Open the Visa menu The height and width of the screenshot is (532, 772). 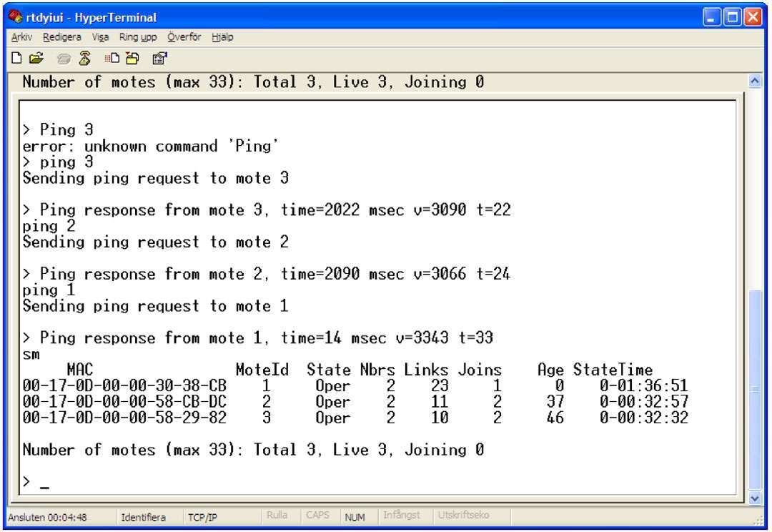[100, 37]
